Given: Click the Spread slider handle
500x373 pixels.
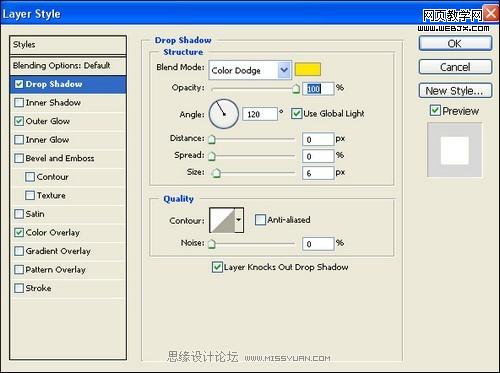Looking at the screenshot, I should tap(212, 156).
